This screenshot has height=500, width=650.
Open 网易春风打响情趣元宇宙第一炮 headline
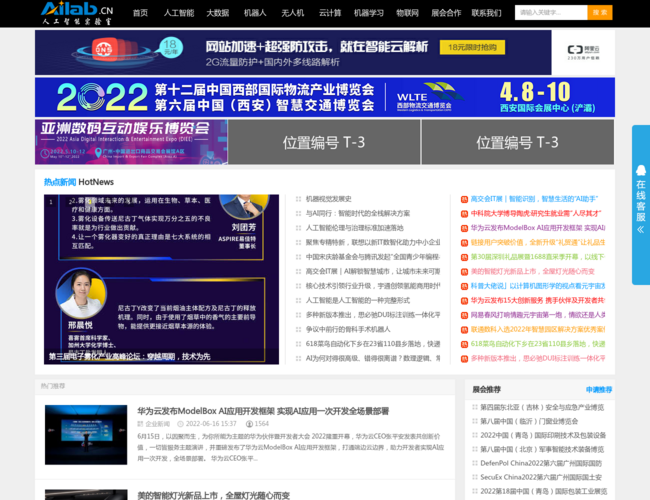(538, 315)
